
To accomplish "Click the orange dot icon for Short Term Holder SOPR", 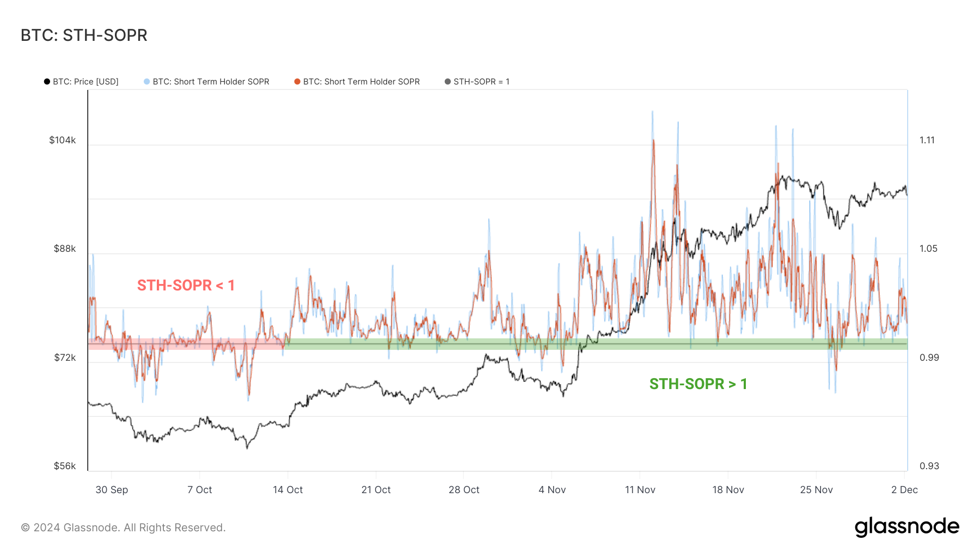I will click(297, 82).
